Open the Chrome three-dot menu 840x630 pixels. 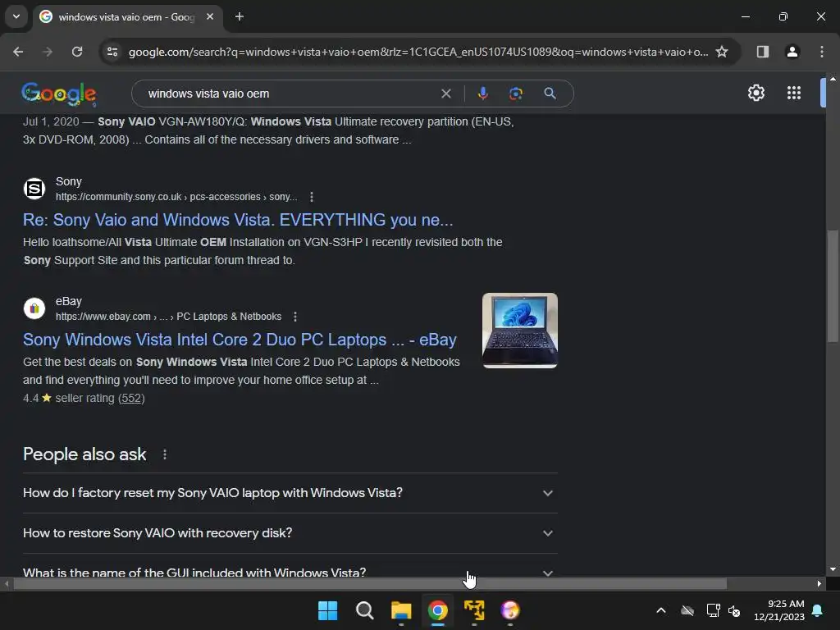(822, 52)
